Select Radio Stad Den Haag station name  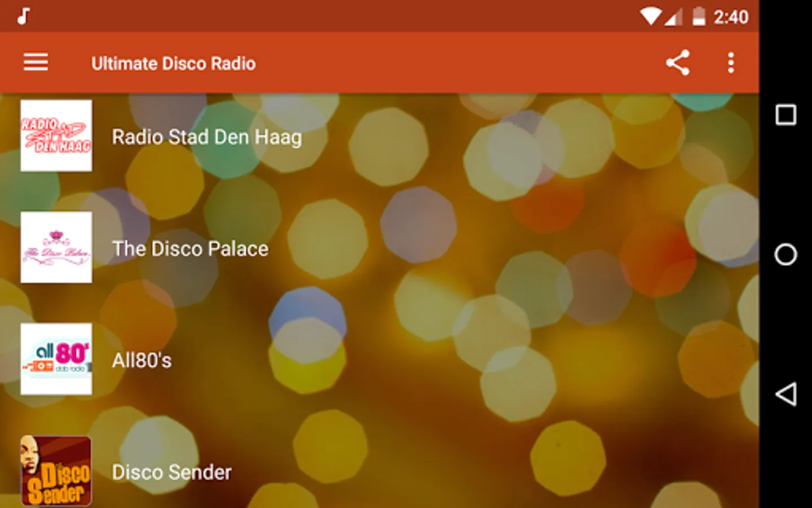click(x=207, y=137)
